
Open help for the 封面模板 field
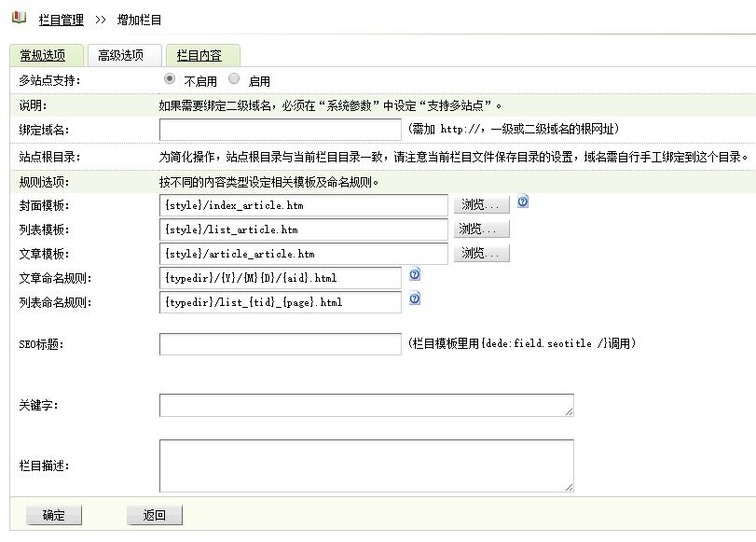point(522,201)
